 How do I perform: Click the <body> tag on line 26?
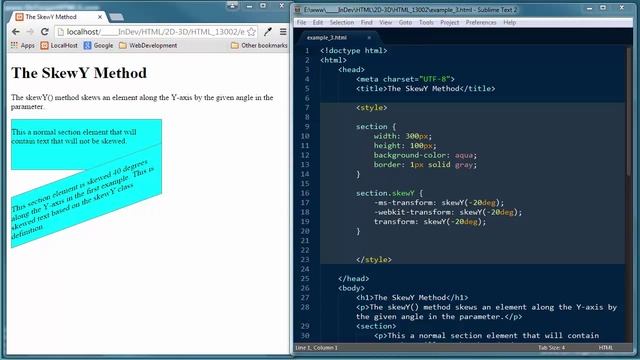point(351,288)
